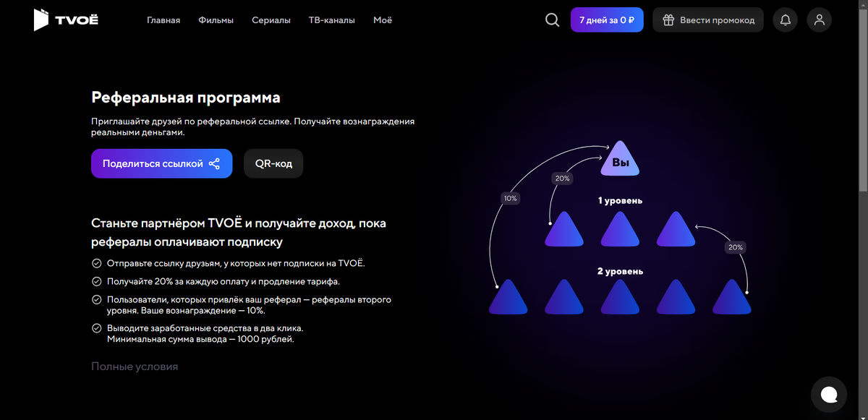The width and height of the screenshot is (868, 420).
Task: Open notifications via the bell icon
Action: 785,20
